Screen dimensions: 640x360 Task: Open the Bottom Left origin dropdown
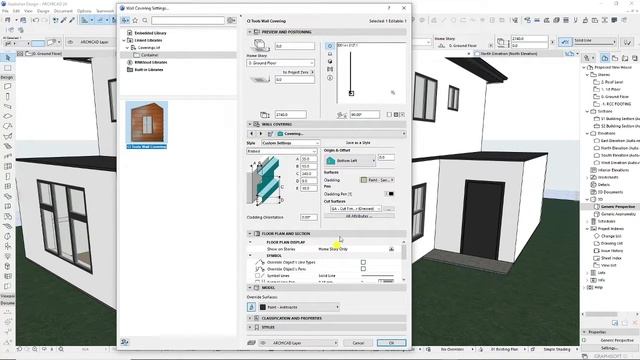(350, 160)
